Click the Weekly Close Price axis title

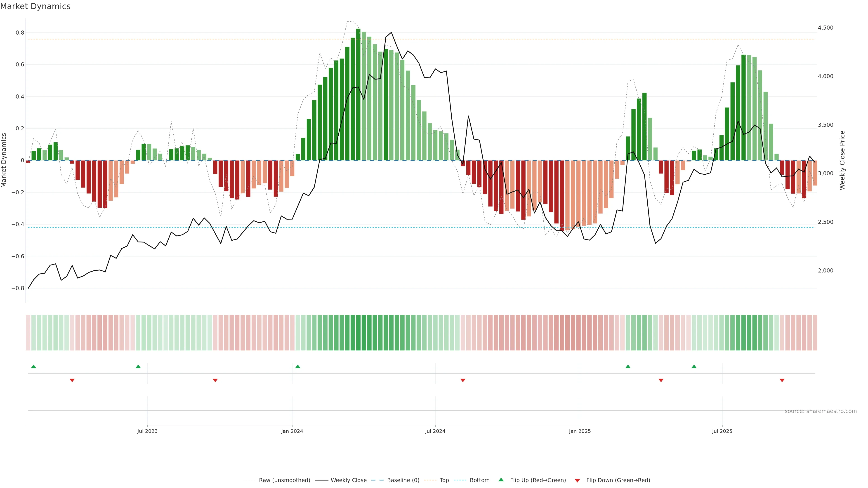tap(842, 160)
